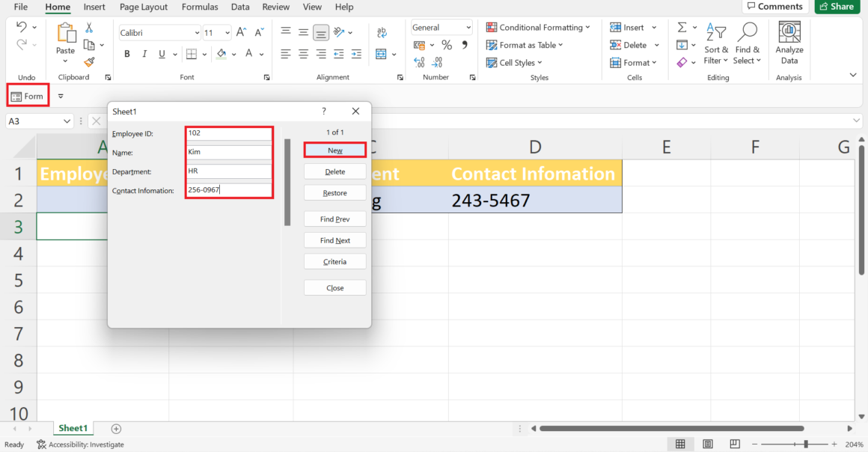Toggle italic formatting
Image resolution: width=868 pixels, height=452 pixels.
145,53
